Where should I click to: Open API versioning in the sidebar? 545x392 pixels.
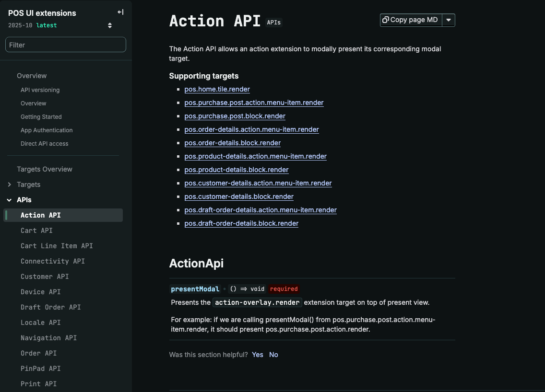coord(40,90)
